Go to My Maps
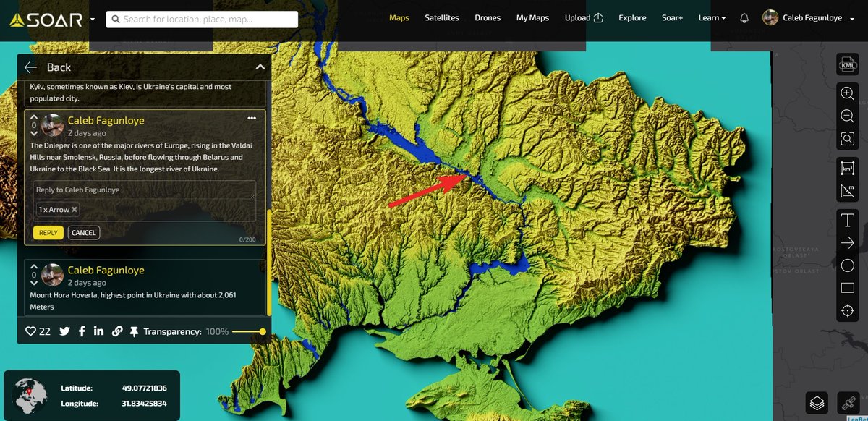The width and height of the screenshot is (868, 421). (x=532, y=18)
